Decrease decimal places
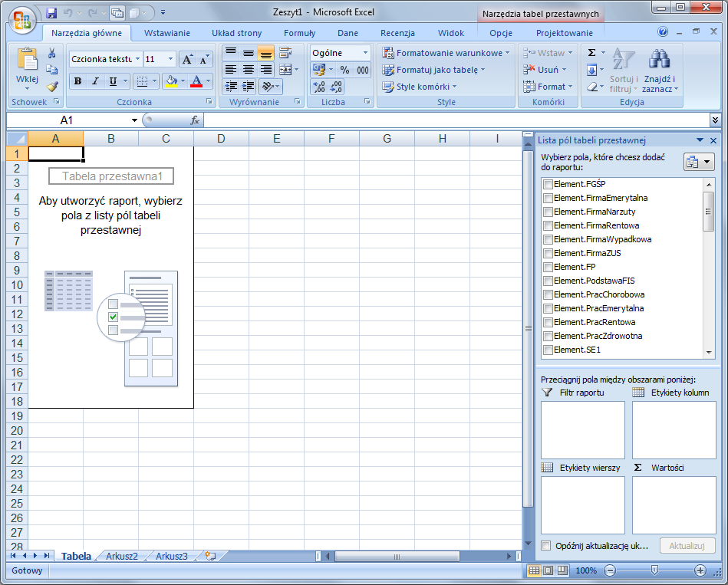Viewport: 728px width, 585px height. click(336, 87)
